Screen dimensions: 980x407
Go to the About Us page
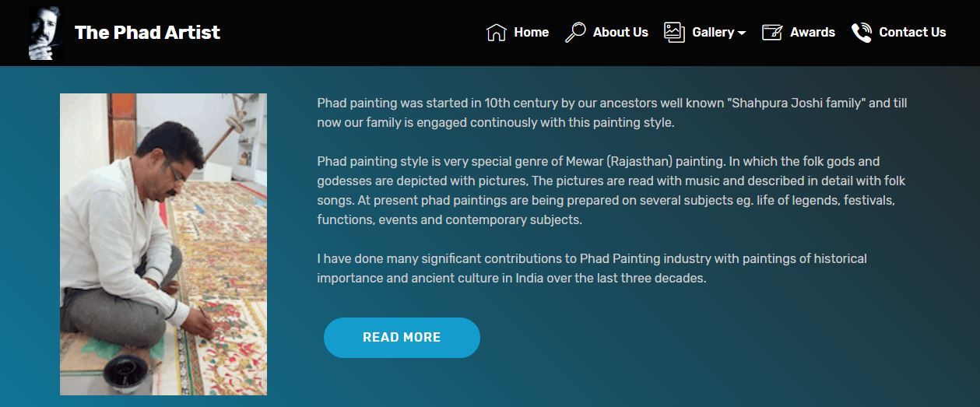click(620, 33)
